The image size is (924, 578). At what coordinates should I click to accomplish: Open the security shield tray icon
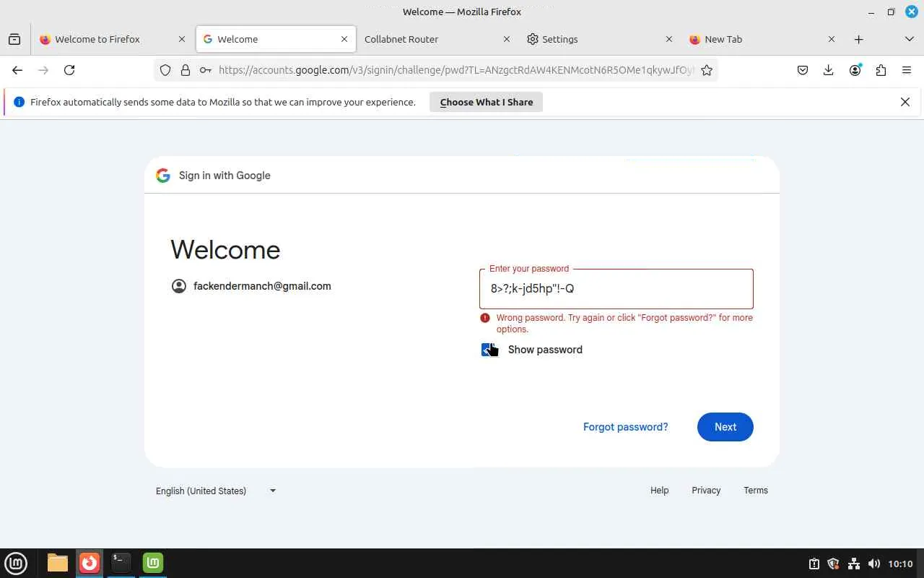pyautogui.click(x=834, y=564)
